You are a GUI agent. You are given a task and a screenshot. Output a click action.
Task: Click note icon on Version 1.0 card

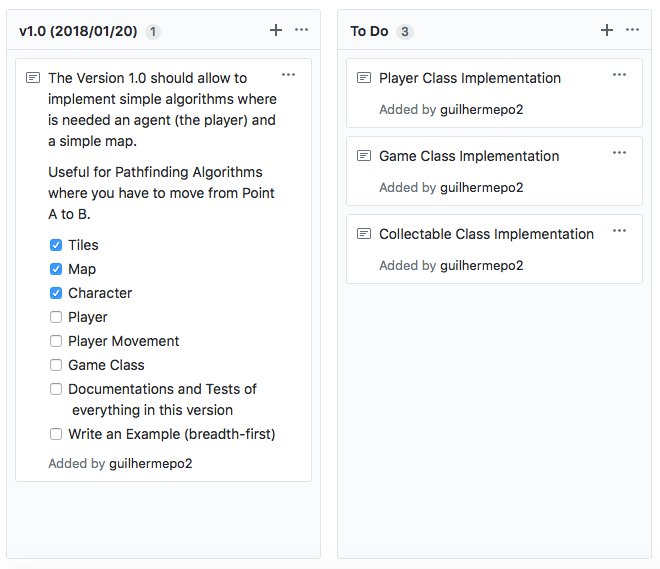(33, 78)
